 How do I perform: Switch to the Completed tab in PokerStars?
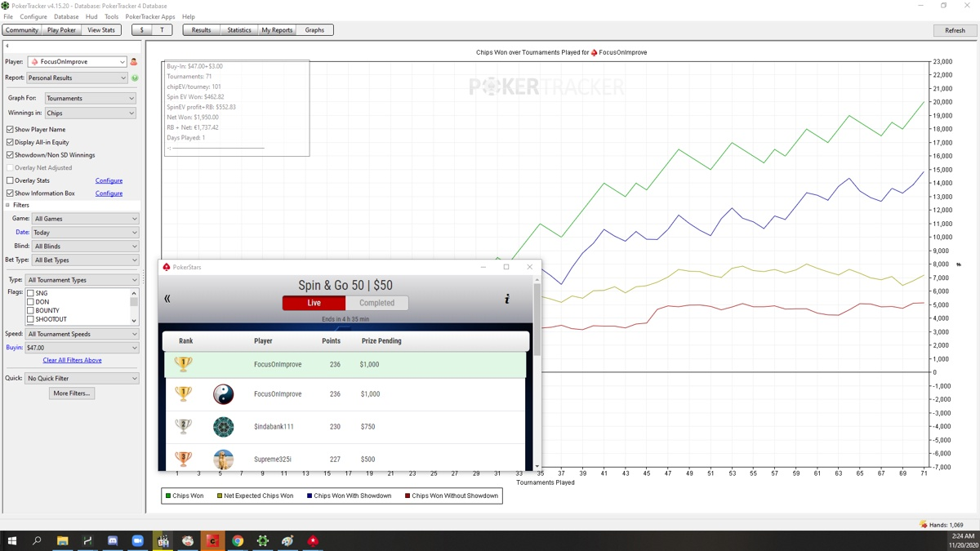coord(376,303)
